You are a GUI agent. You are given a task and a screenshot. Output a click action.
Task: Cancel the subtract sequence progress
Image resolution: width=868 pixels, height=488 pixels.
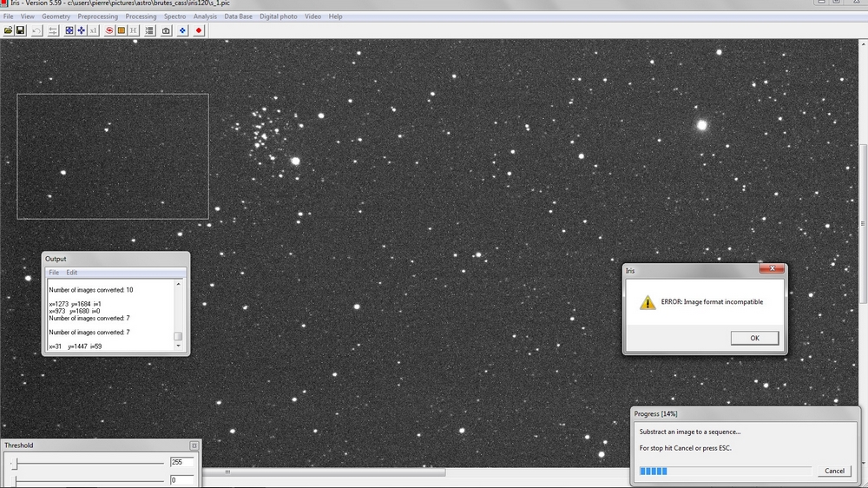[x=834, y=471]
